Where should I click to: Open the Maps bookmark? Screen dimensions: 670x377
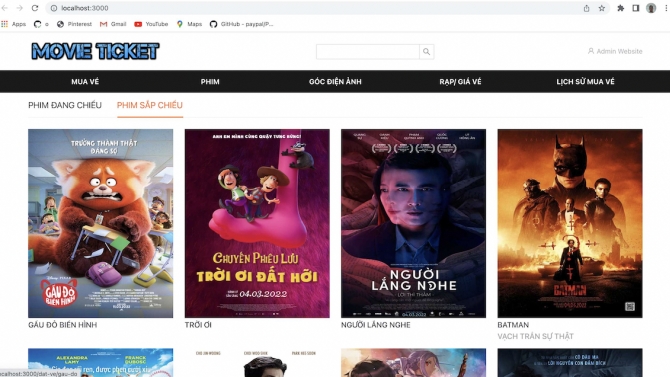[189, 24]
